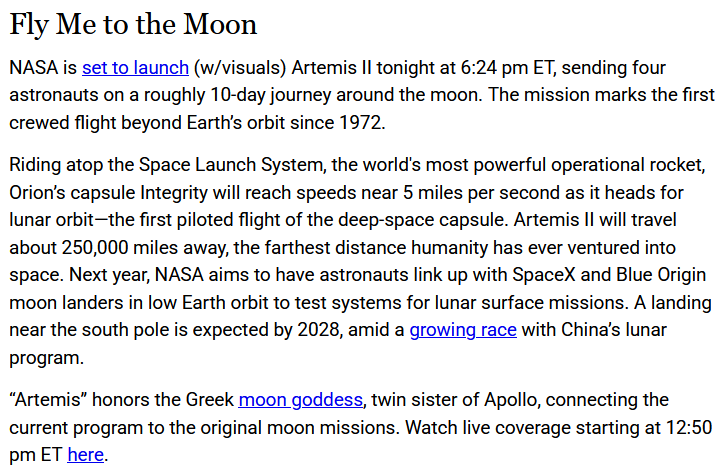Click the '(w/visuals)' note after the link
This screenshot has width=719, height=466.
point(240,68)
